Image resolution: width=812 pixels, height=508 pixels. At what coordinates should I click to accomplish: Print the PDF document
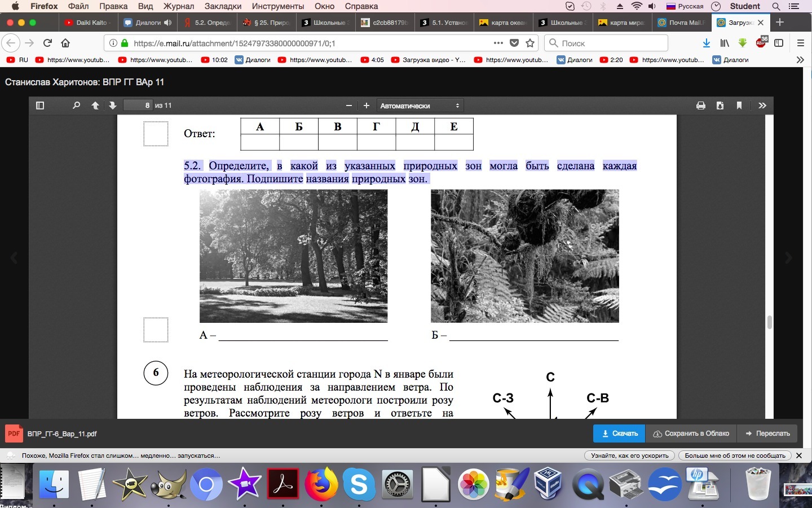tap(701, 106)
